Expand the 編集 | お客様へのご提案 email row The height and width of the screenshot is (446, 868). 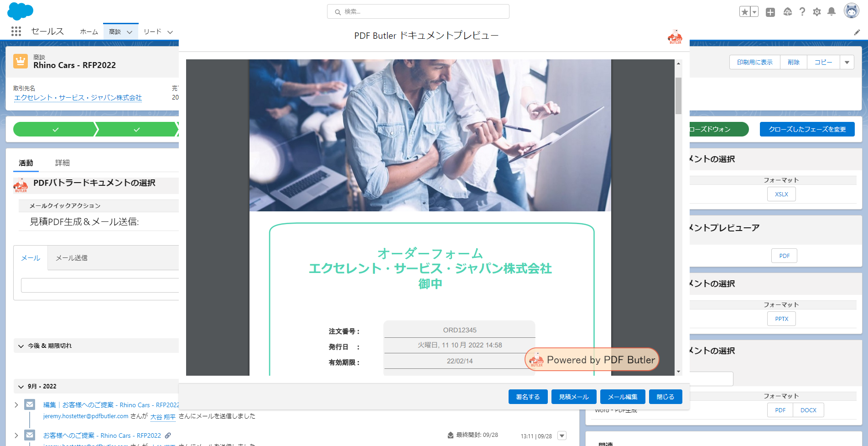(16, 405)
